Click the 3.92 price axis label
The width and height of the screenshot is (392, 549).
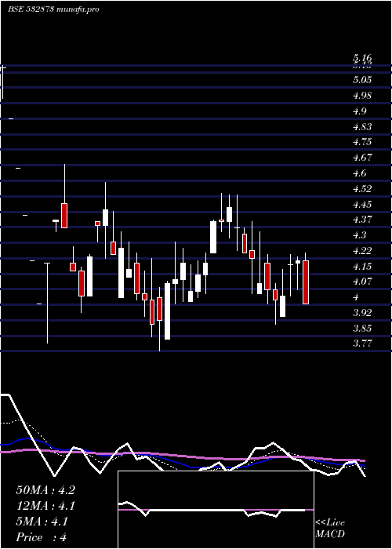(x=362, y=313)
